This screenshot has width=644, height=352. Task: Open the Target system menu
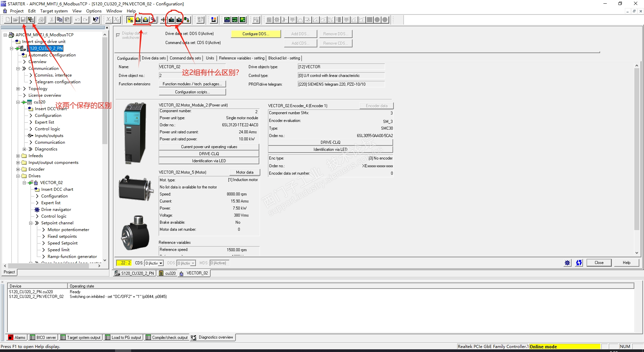(x=54, y=11)
